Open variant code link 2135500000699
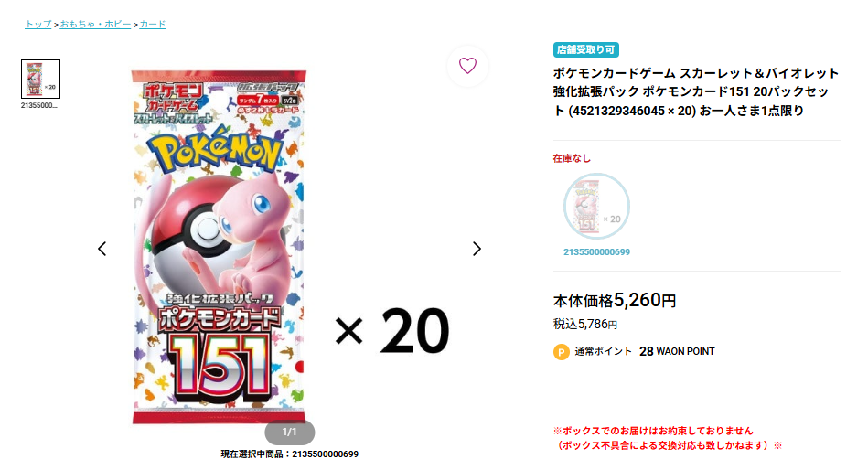The image size is (868, 470). tap(596, 251)
